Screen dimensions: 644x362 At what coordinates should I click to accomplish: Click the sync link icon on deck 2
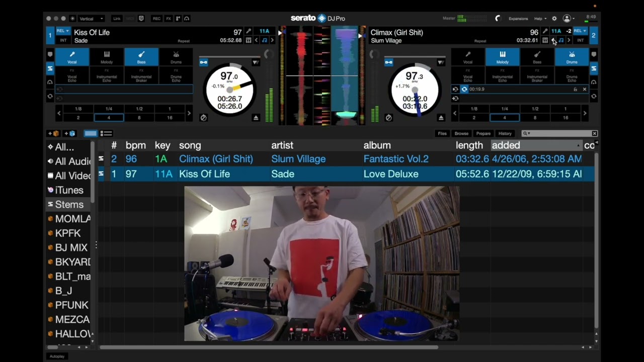(388, 62)
